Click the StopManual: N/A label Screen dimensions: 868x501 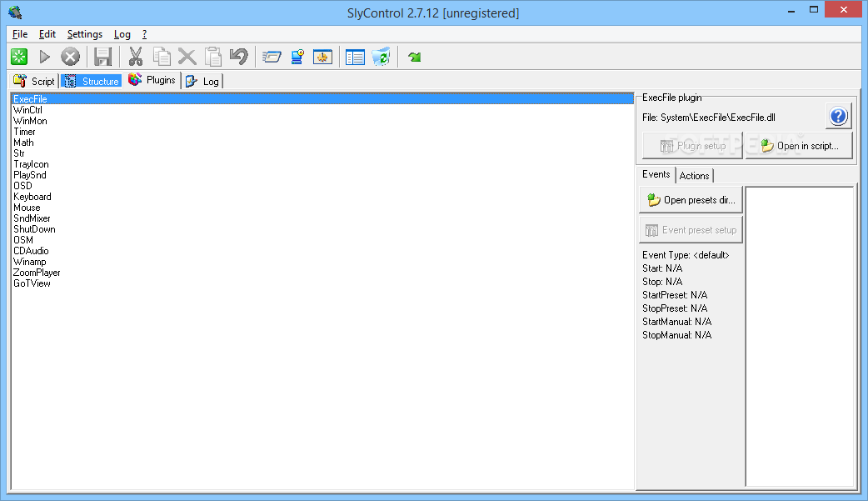[x=676, y=335]
